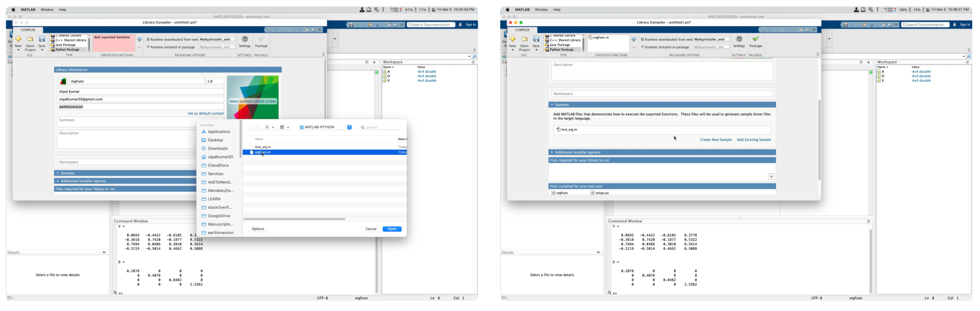Click plus icon under Files required section

pyautogui.click(x=771, y=177)
